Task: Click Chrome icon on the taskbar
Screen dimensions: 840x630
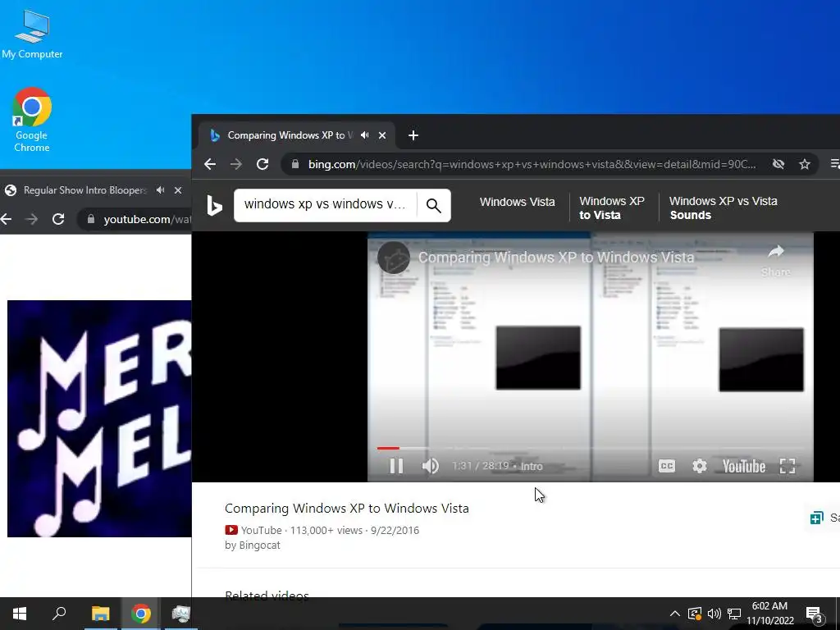Action: point(141,614)
